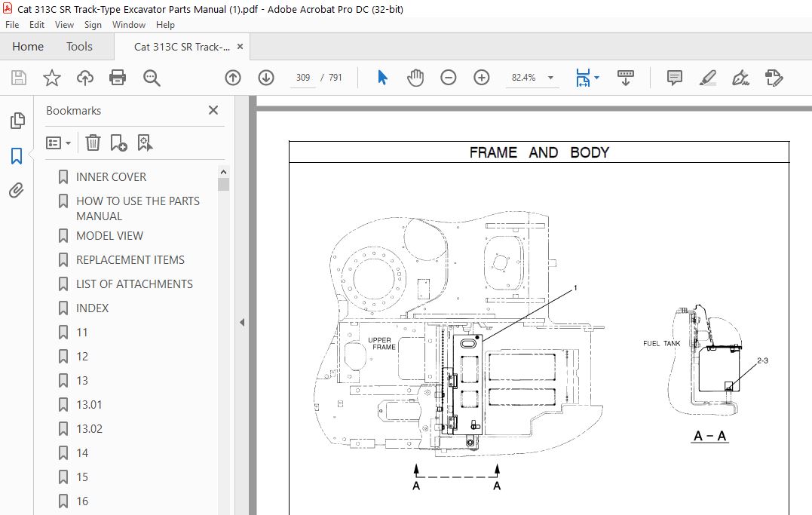Open the bookmark options menu

click(x=58, y=143)
